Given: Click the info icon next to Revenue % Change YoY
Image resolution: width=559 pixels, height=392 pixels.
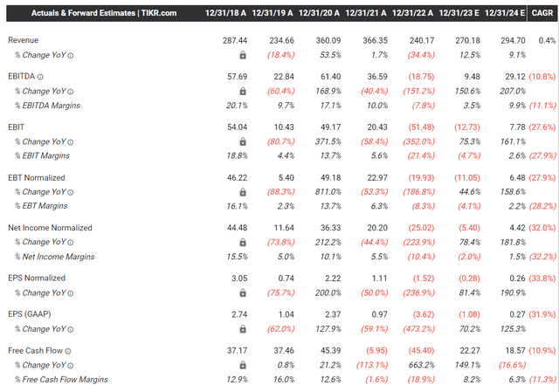Looking at the screenshot, I should point(71,56).
